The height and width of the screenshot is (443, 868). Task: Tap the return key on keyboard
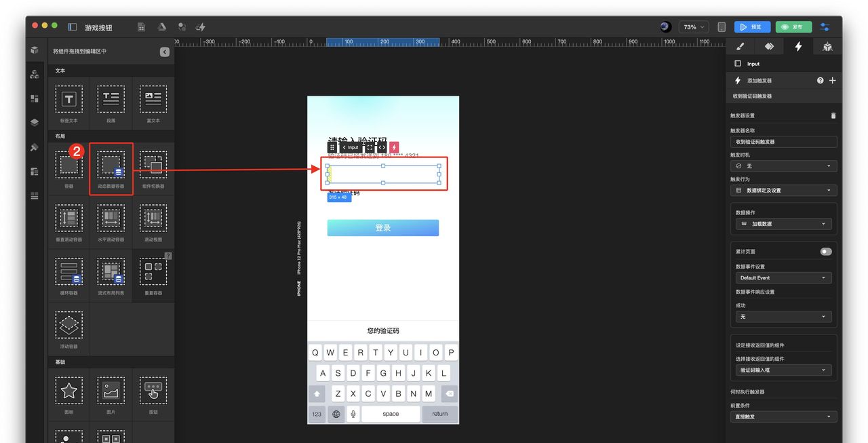[440, 414]
